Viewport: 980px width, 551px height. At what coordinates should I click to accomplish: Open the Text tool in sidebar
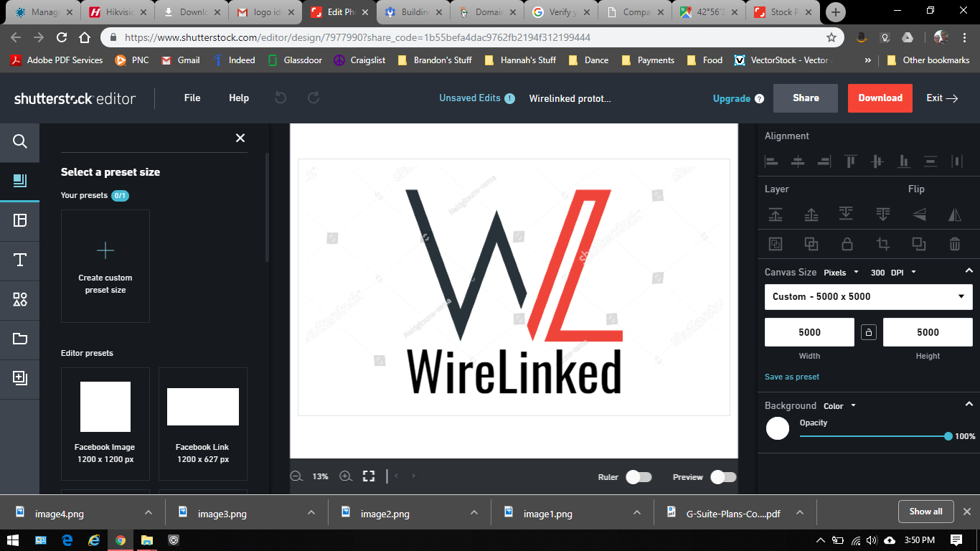coord(20,260)
